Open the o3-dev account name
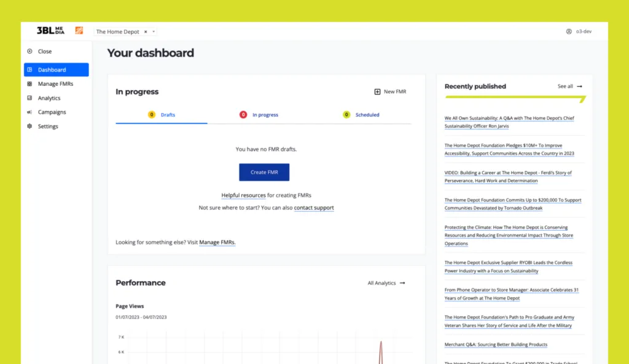 [584, 31]
